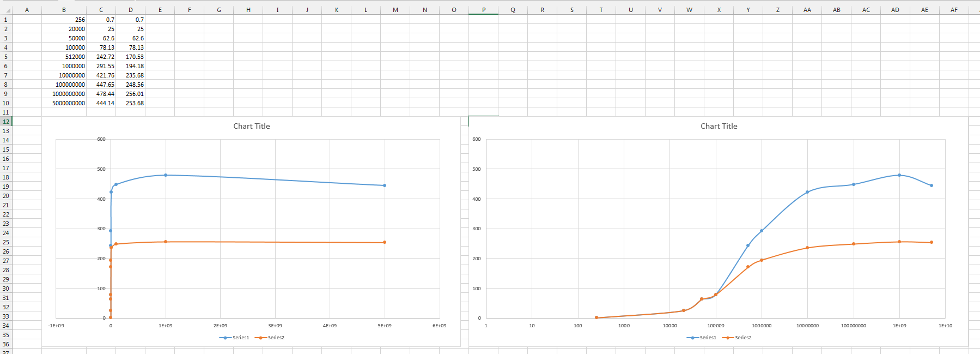Select right chart orange last data point
980x354 pixels.
pyautogui.click(x=932, y=242)
